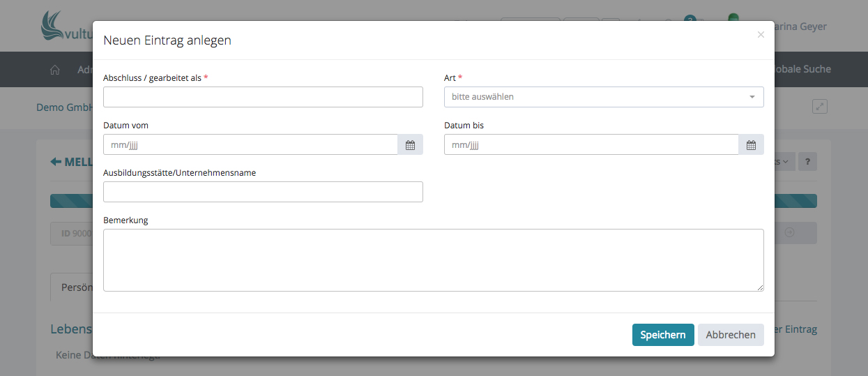Close the dialog with the X icon
This screenshot has width=868, height=376.
tap(761, 34)
